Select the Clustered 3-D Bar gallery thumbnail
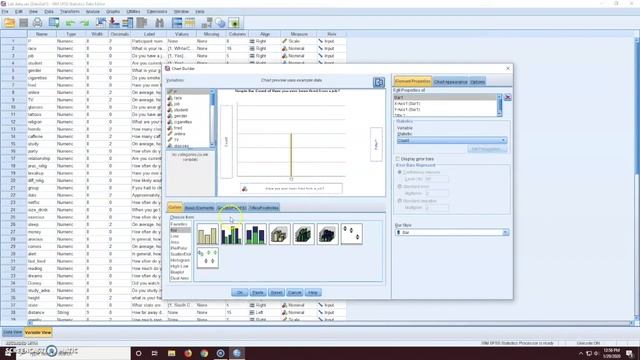The image size is (640, 360). click(x=304, y=234)
